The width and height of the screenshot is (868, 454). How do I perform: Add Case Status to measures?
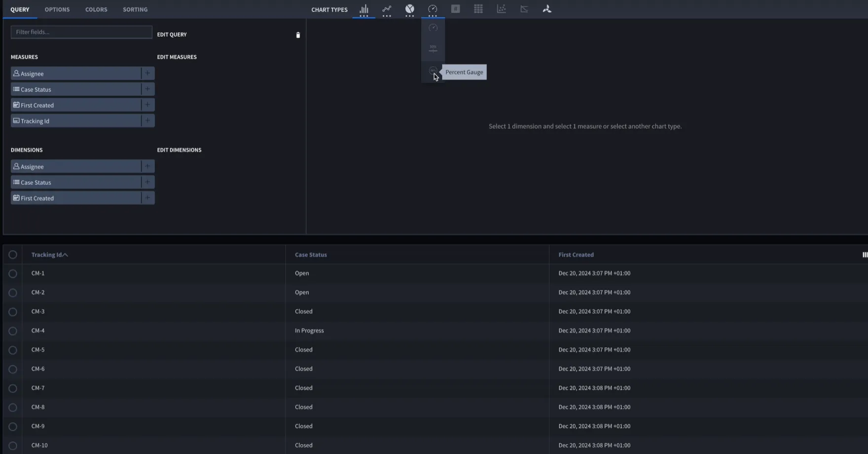[147, 89]
